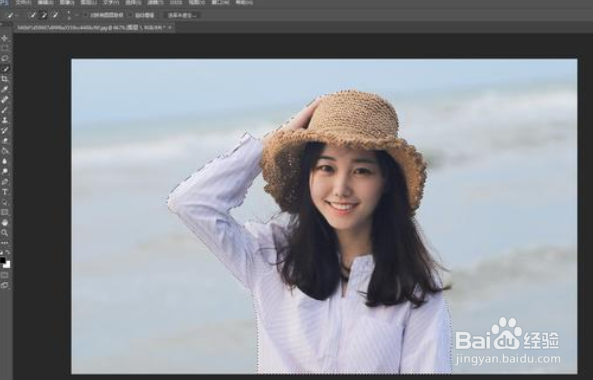Toggle the Sample All Layers checkbox
The height and width of the screenshot is (380, 593).
86,16
